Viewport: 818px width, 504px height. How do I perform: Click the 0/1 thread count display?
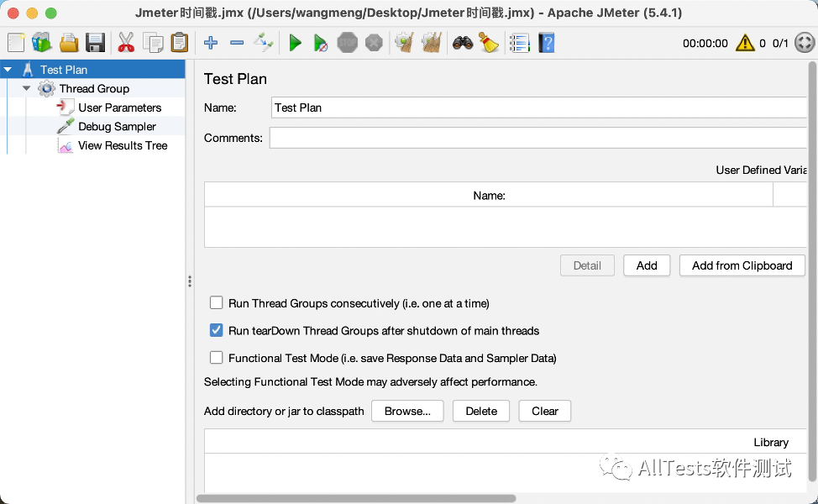click(780, 44)
